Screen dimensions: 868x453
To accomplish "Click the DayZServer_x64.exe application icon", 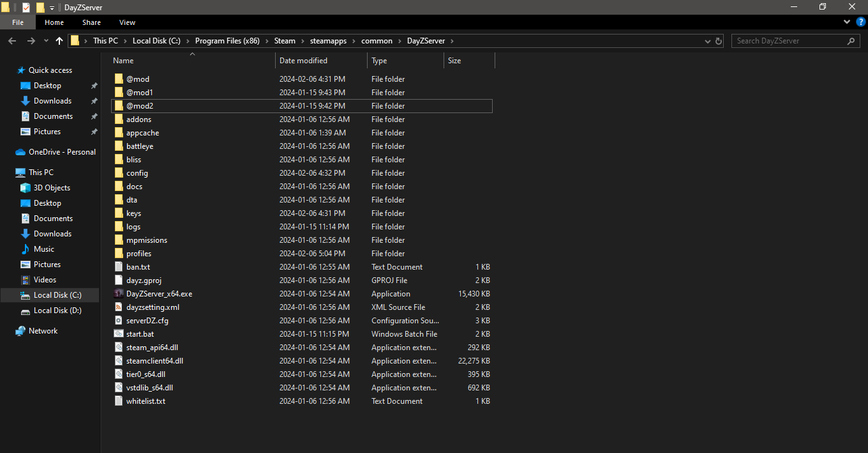I will pyautogui.click(x=119, y=294).
